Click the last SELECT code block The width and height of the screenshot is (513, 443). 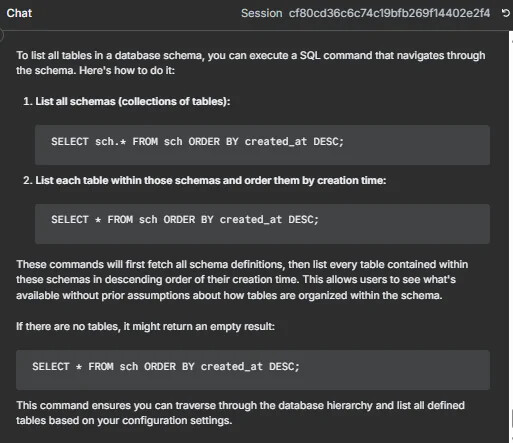point(253,370)
